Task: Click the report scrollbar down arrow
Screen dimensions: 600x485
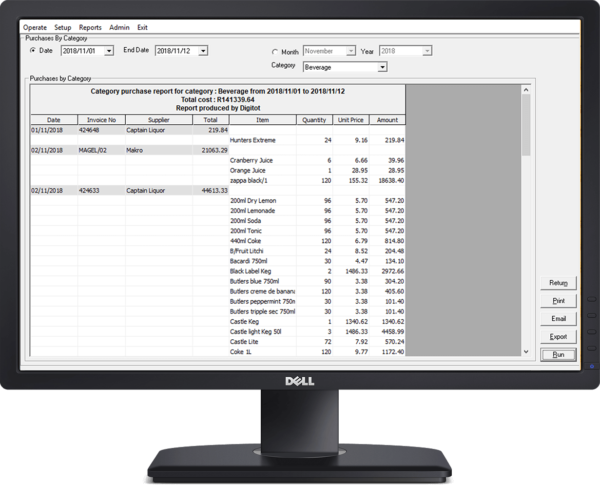Action: [526, 351]
